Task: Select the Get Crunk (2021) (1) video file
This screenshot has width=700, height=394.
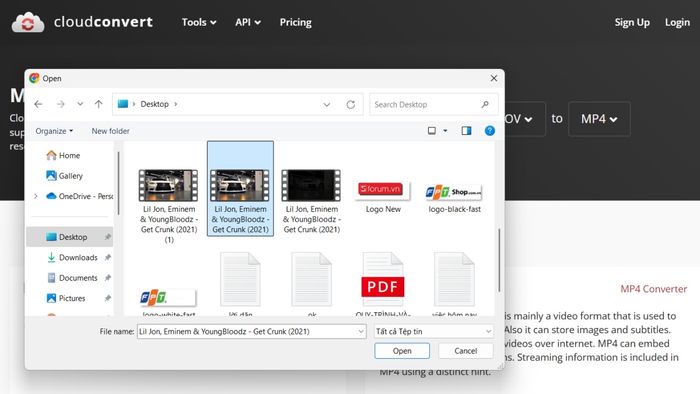Action: coord(169,206)
